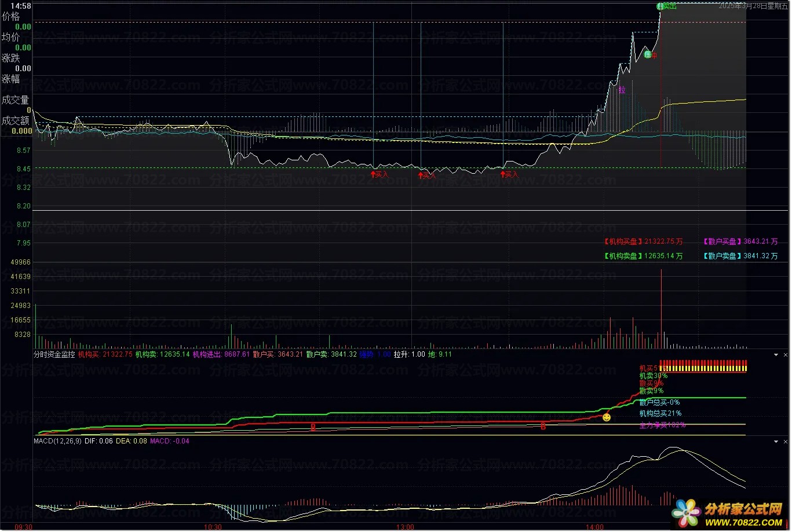Close the MACD indicator panel

[786, 442]
